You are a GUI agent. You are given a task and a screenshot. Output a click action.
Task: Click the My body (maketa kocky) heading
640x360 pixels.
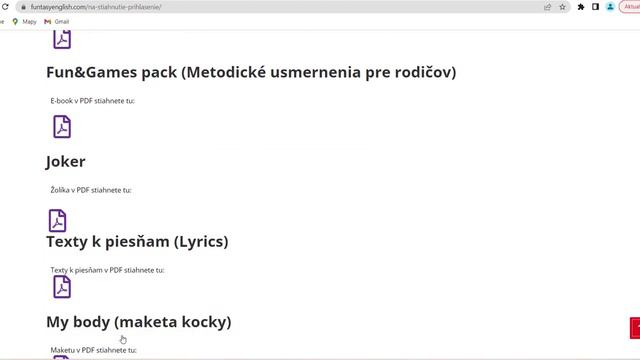coord(139,322)
